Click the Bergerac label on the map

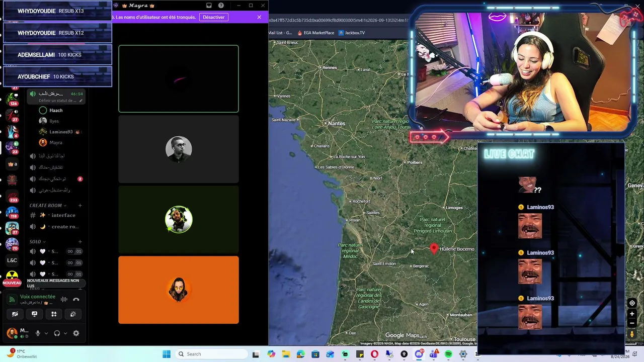[x=421, y=266]
